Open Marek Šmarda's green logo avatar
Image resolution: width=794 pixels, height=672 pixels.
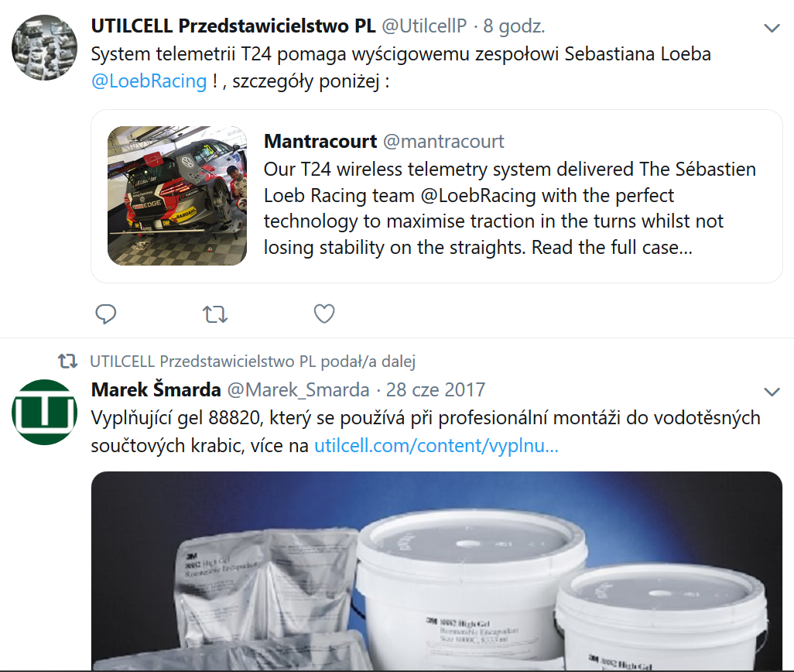(45, 412)
